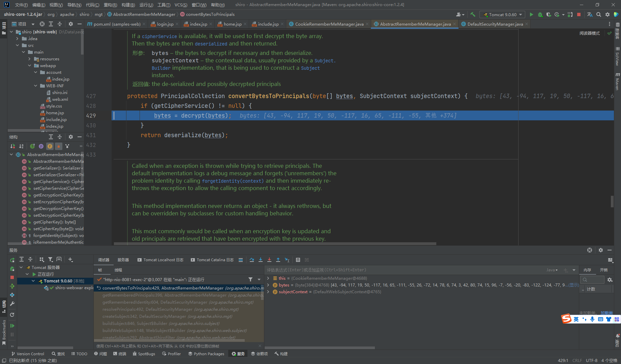Expand the resources folder
This screenshot has height=364, width=621.
(x=29, y=59)
